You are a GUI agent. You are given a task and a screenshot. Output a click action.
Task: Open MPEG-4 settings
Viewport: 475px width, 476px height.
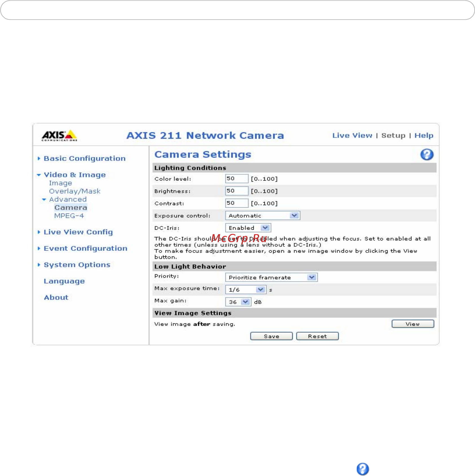(x=69, y=216)
